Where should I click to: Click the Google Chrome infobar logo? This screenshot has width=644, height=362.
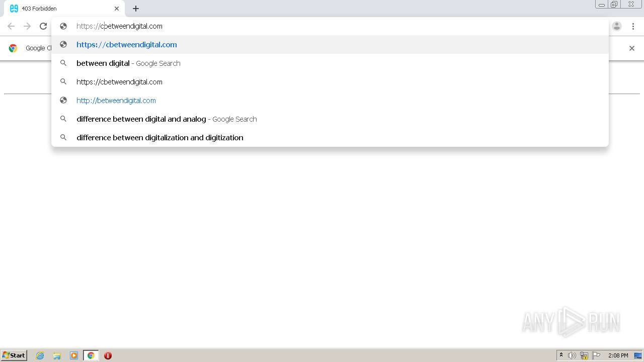13,48
